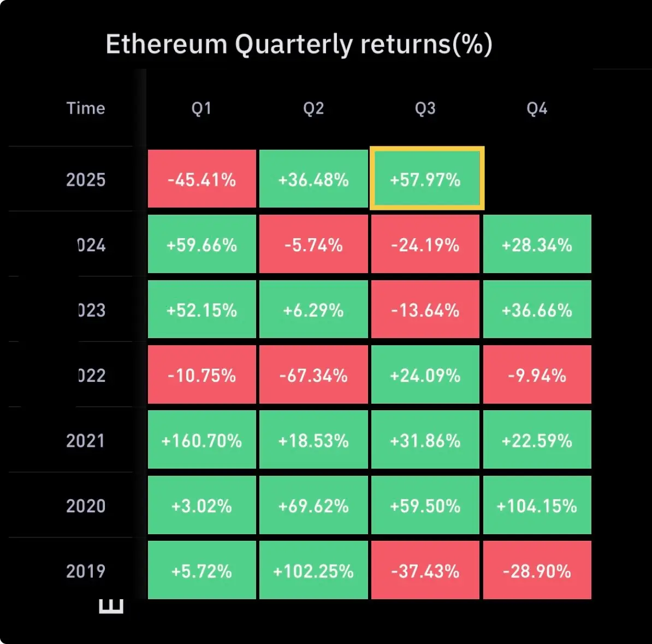Click the 2019 row label
This screenshot has width=652, height=644.
86,571
